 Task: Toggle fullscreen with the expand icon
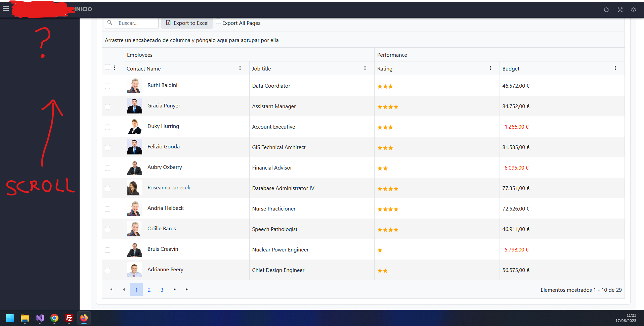point(620,10)
